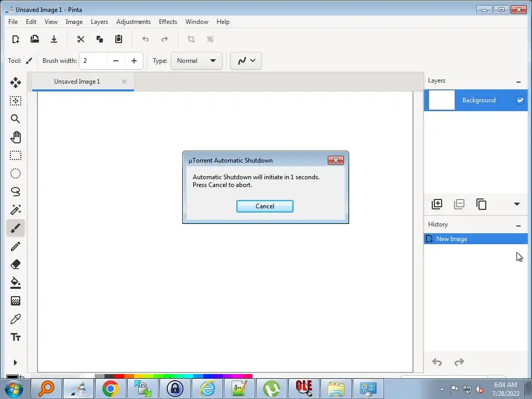Select the Paintbrush tool in the toolbox
The image size is (532, 399).
point(16,228)
